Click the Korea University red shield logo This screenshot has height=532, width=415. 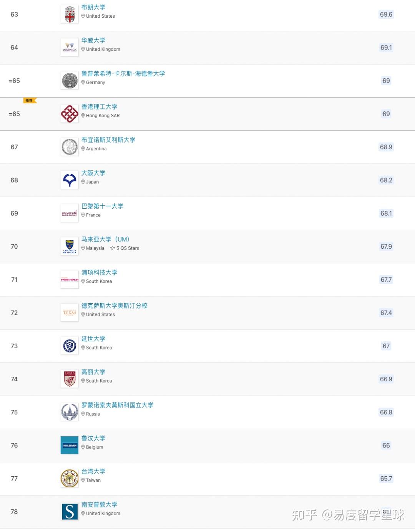pos(70,379)
